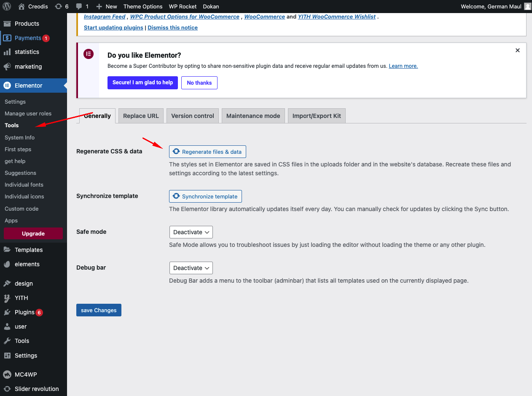
Task: Select the Import/Export Kit tab
Action: [x=317, y=116]
